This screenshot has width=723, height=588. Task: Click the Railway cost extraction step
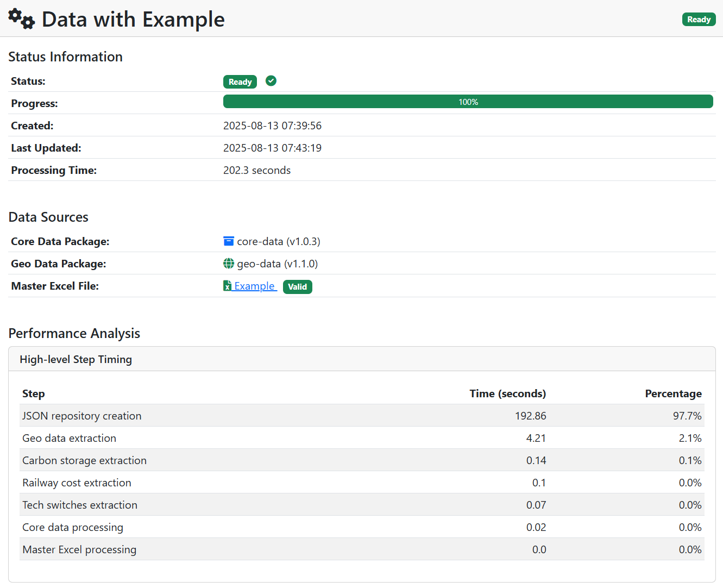[77, 483]
